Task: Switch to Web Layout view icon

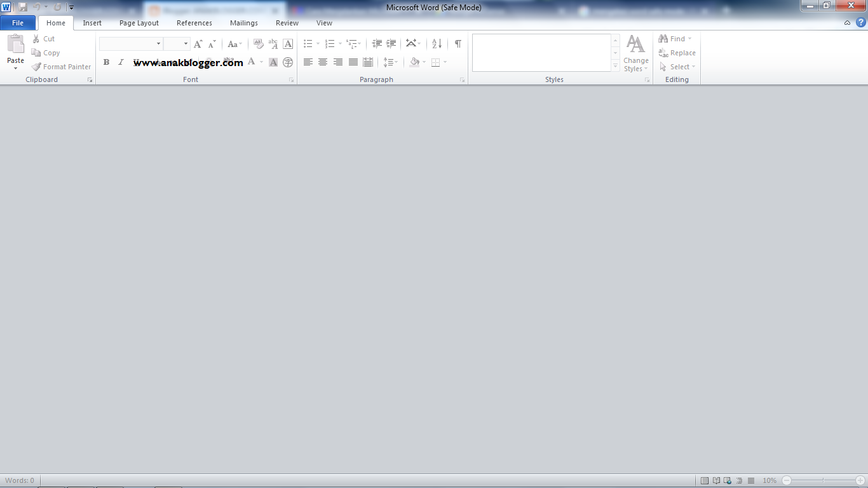Action: [726, 480]
